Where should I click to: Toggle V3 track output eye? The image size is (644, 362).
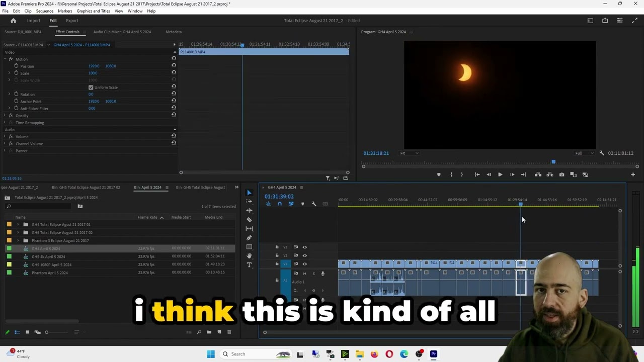click(x=304, y=247)
